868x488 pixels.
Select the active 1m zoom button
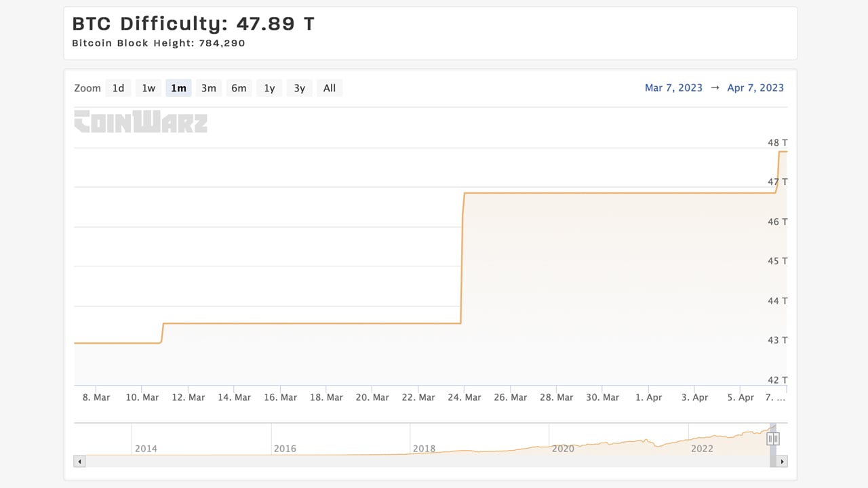click(x=178, y=88)
